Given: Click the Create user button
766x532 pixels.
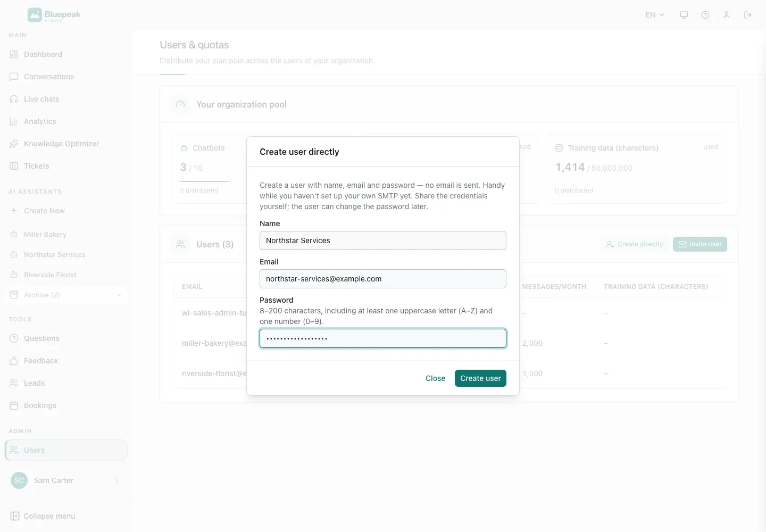Looking at the screenshot, I should point(480,378).
